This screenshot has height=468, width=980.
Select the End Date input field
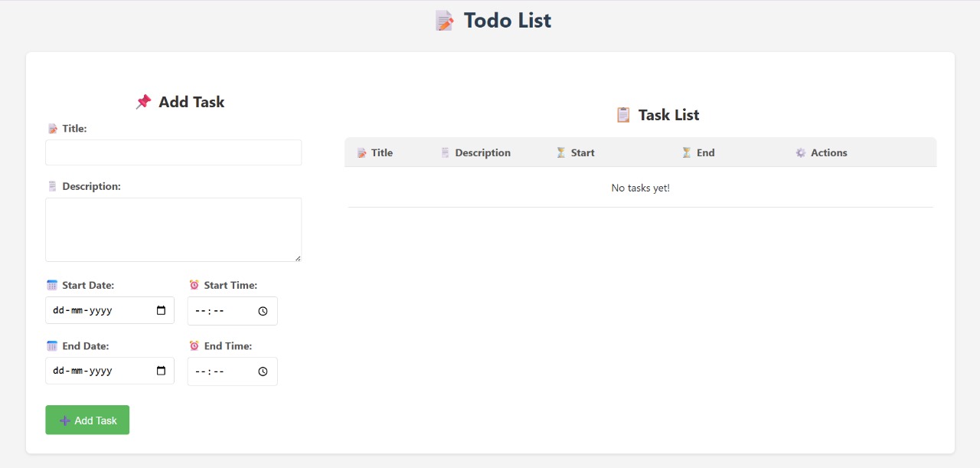pos(109,371)
